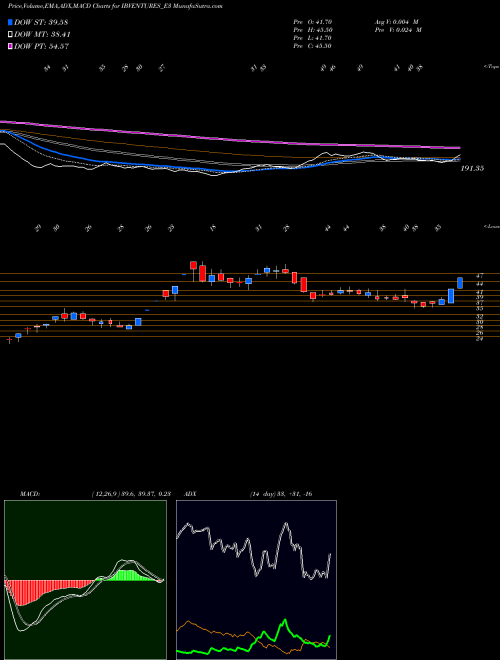This screenshot has height=660, width=500.
Task: Click the ADX (14 day) parameter values
Action: 281,494
